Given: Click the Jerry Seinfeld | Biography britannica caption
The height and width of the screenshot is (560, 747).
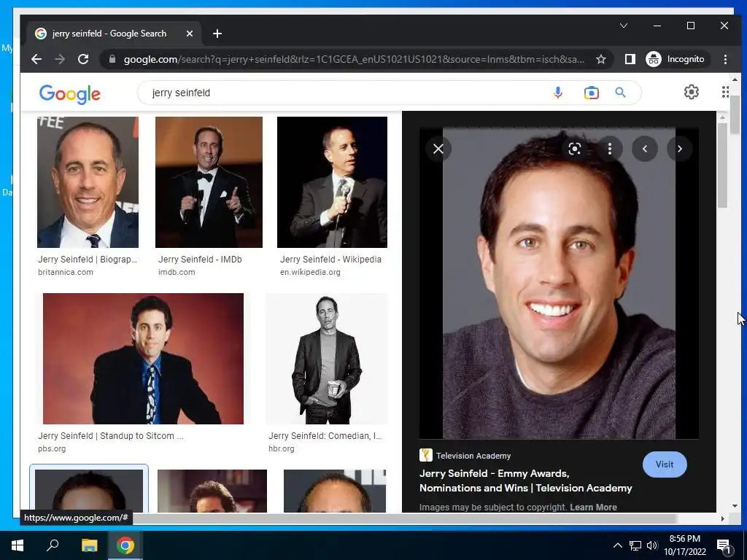Looking at the screenshot, I should point(88,260).
